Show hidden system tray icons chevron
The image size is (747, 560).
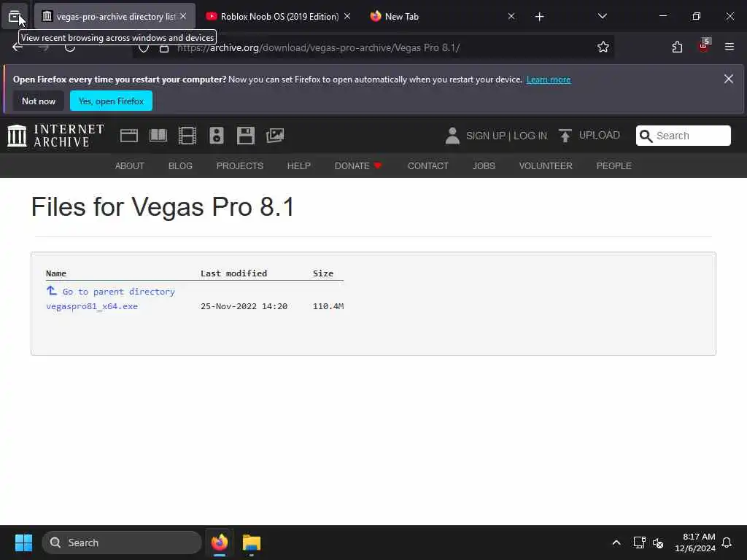click(616, 542)
